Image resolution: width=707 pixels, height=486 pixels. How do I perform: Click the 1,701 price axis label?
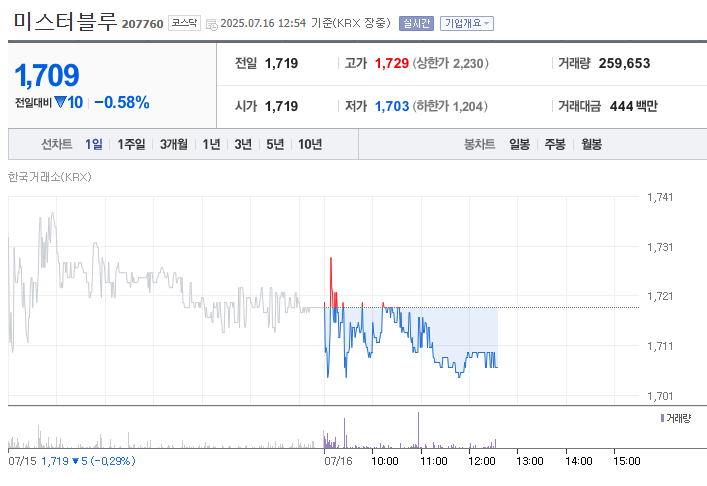(660, 396)
